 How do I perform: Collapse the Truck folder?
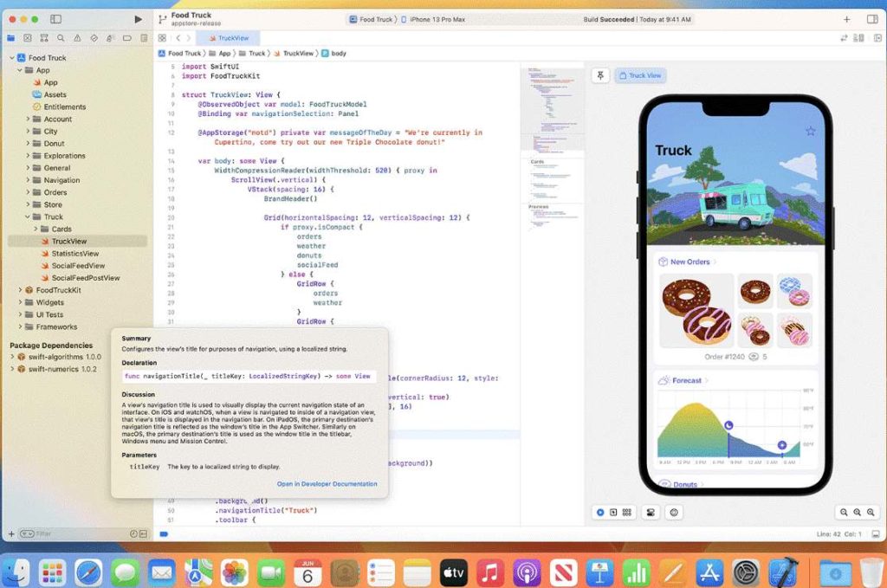(x=28, y=216)
